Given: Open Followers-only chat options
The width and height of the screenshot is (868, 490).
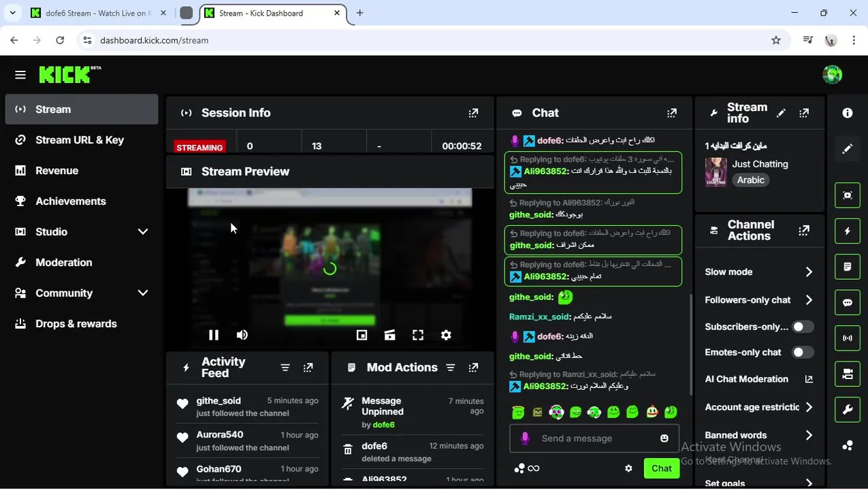Looking at the screenshot, I should tap(759, 300).
